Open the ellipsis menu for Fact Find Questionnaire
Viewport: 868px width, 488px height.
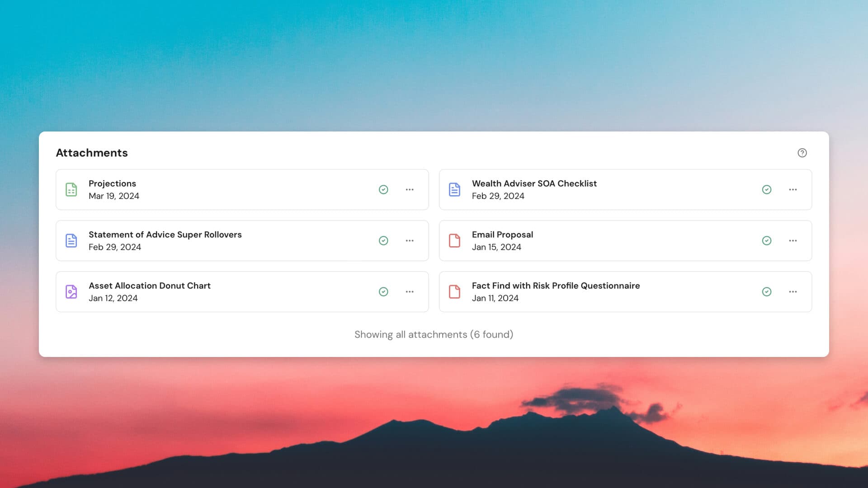793,291
